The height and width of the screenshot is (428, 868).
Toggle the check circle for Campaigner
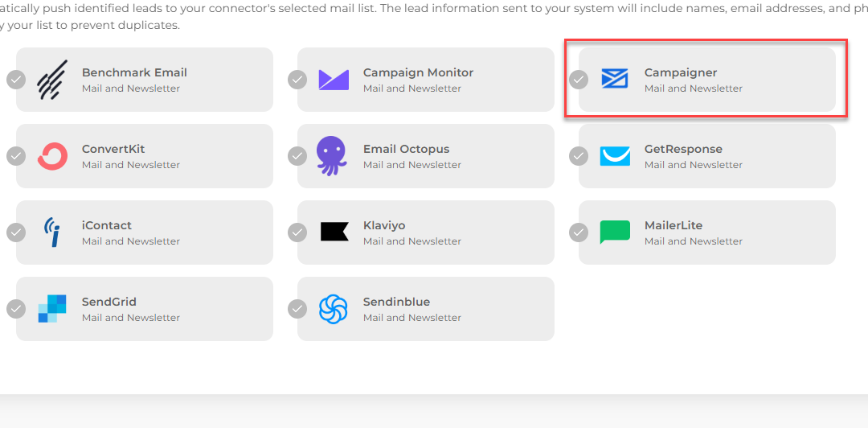579,80
